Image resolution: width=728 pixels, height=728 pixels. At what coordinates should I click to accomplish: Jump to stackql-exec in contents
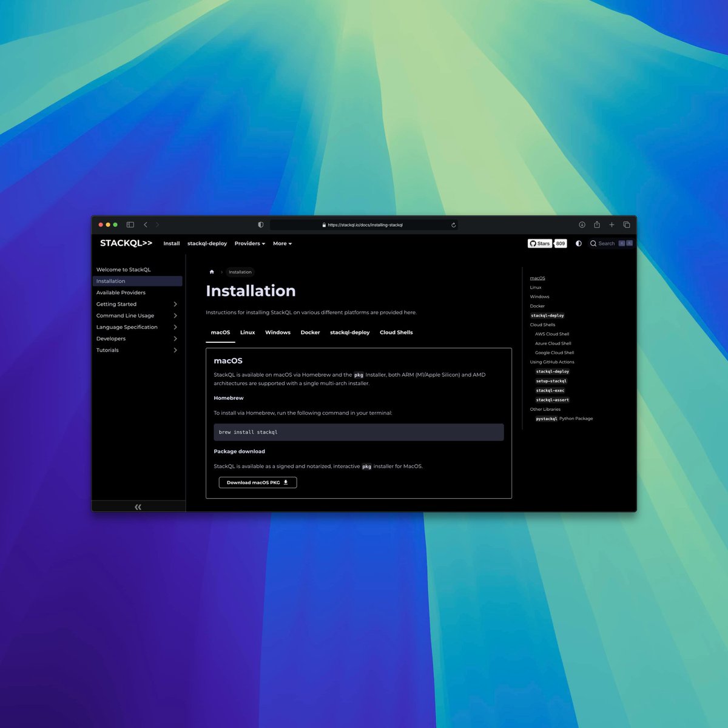(550, 391)
